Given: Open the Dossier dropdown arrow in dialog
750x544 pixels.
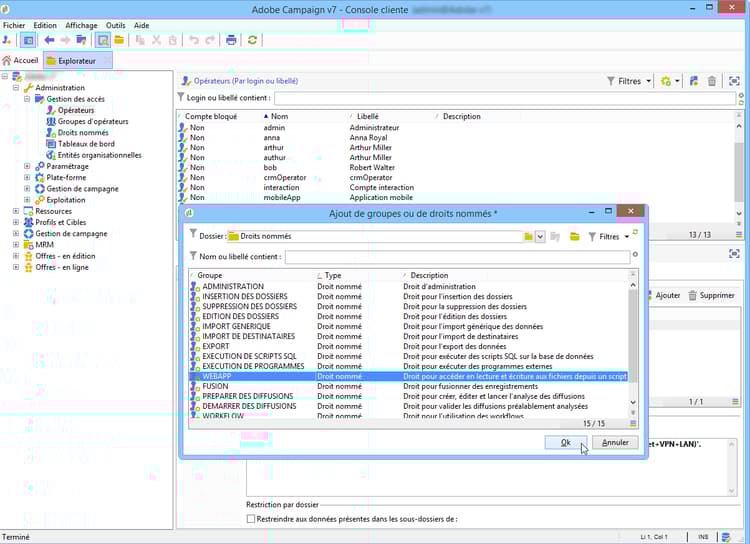Looking at the screenshot, I should click(540, 237).
